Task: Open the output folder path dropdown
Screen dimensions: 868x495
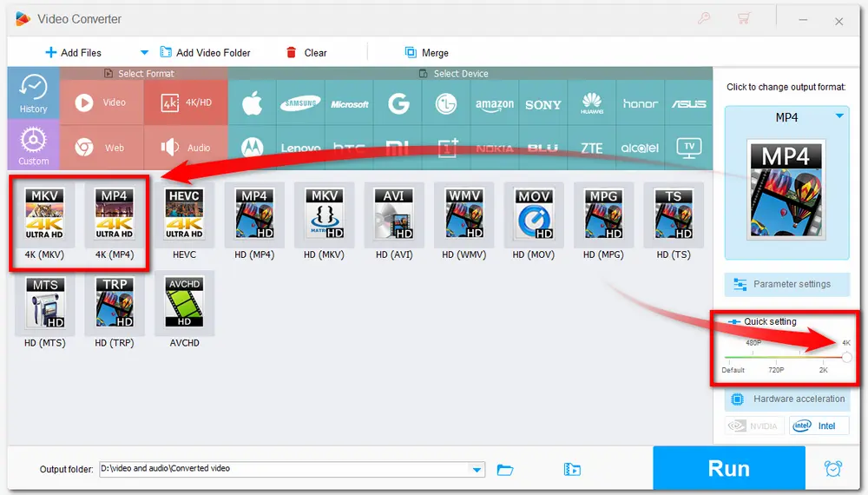Action: 477,469
